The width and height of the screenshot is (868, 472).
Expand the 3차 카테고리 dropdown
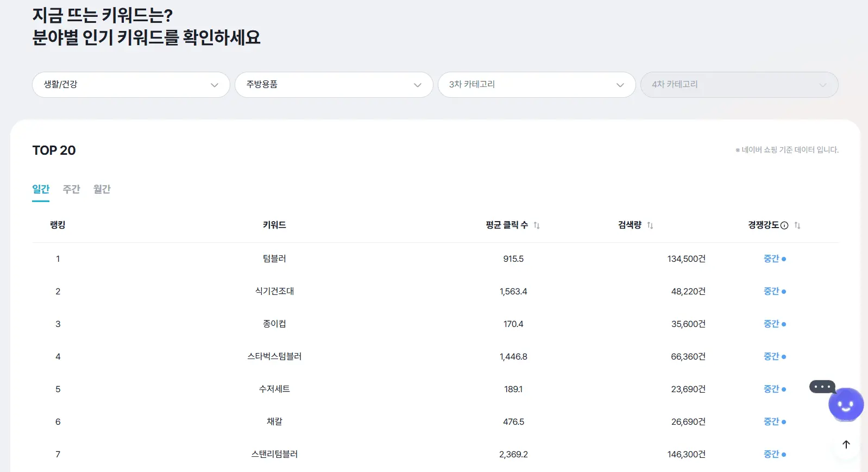tap(537, 85)
